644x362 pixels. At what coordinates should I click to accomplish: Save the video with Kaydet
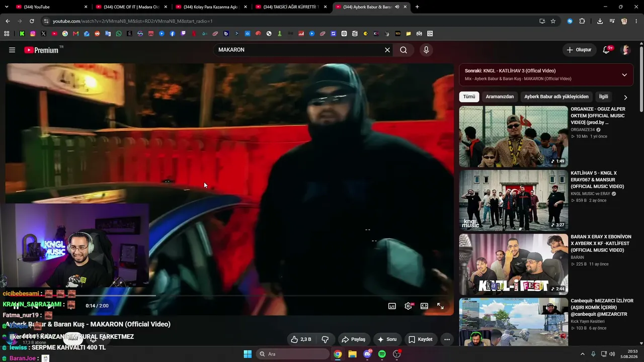(x=420, y=339)
